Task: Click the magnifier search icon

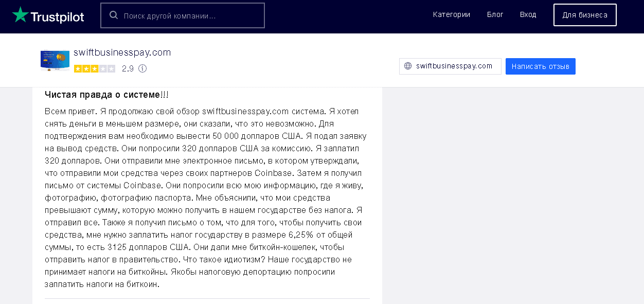Action: coord(114,15)
